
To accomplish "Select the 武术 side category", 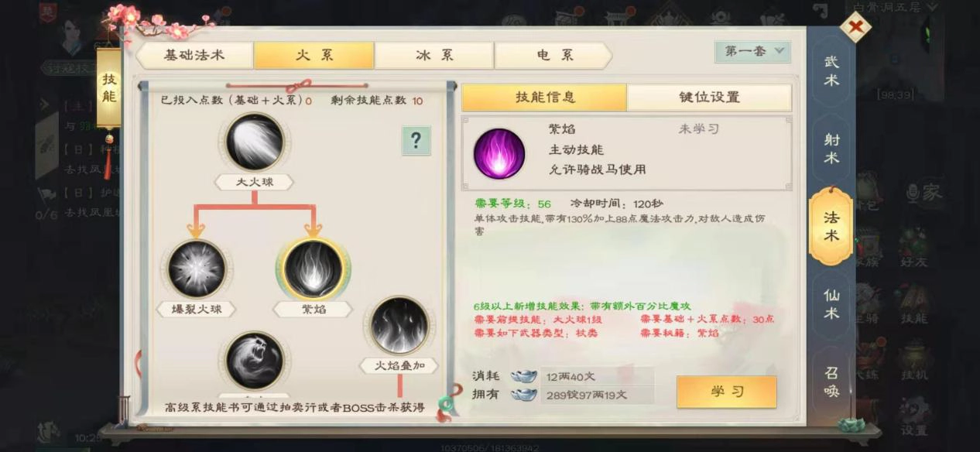I will point(831,70).
